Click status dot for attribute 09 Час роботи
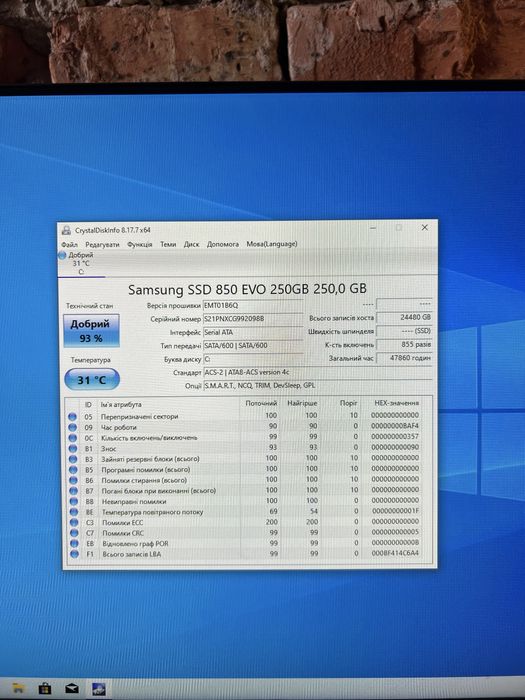Screen dimensions: 525x700 72,428
